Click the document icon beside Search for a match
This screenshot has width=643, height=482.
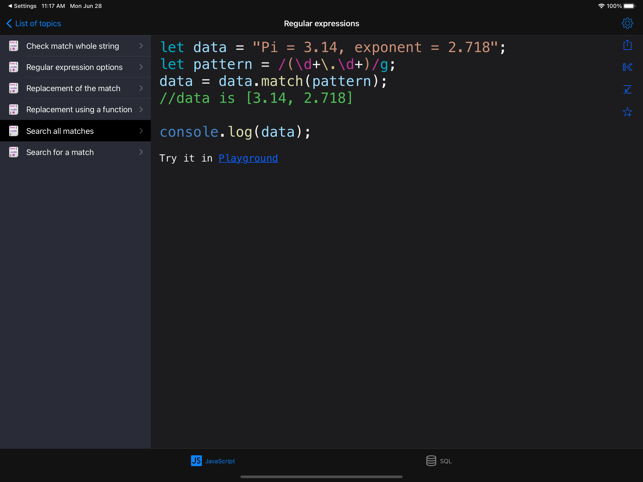[x=14, y=152]
